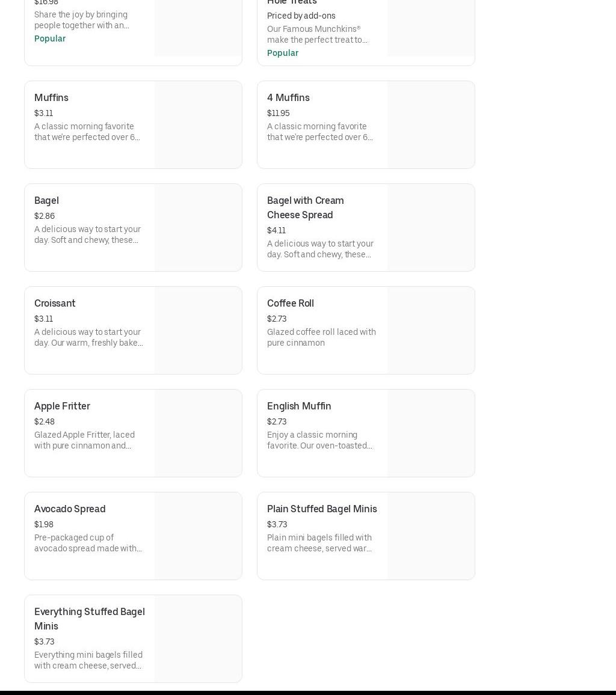
Task: Click the Croissant image placeholder
Action: 198,330
